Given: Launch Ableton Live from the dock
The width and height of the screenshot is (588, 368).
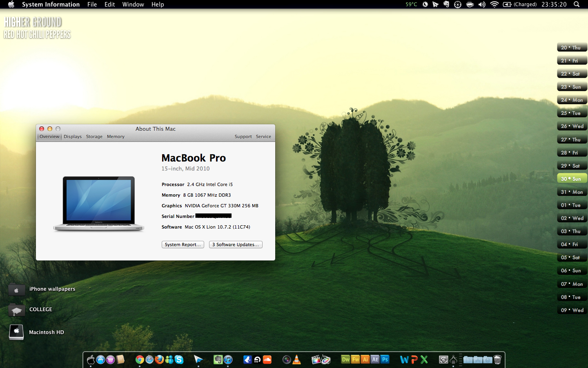Looking at the screenshot, I should [257, 359].
